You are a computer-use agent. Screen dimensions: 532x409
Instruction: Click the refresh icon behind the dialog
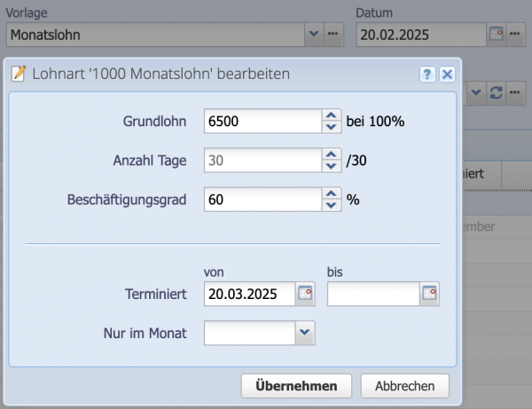497,92
